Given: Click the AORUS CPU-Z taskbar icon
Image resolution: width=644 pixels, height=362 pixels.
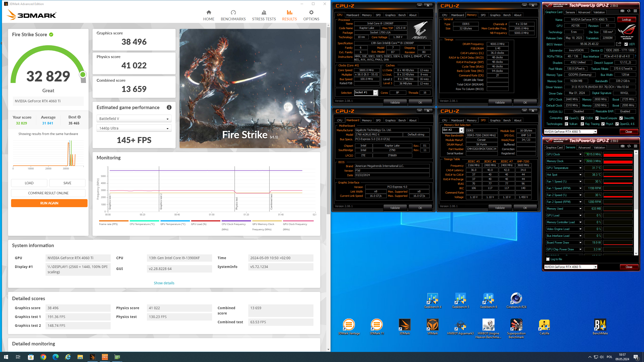Looking at the screenshot, I should 105,357.
